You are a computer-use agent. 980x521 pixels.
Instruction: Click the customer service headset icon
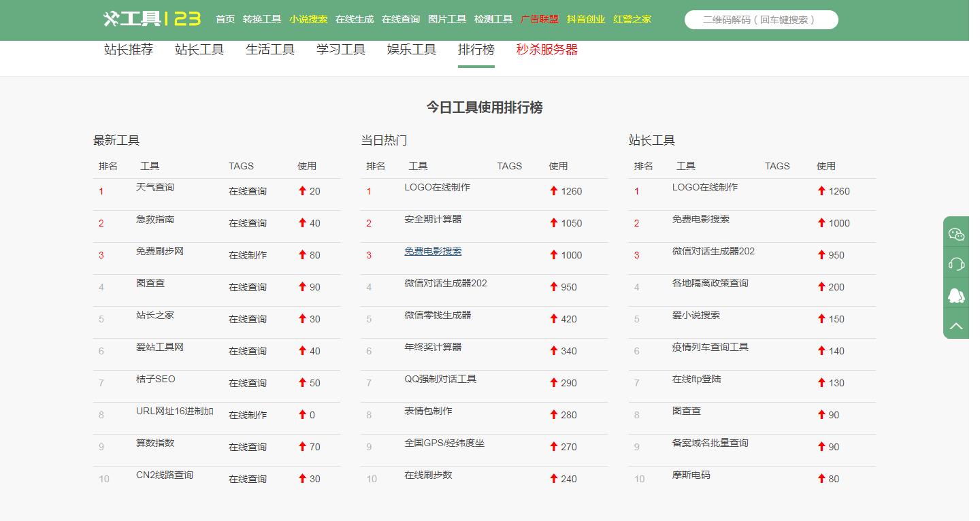(955, 263)
